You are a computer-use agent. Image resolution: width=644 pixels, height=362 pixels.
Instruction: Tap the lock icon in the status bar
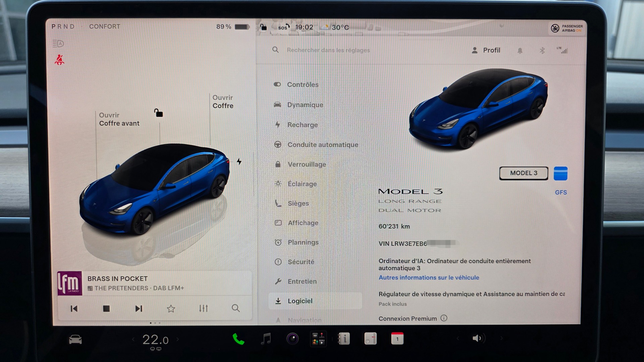(x=264, y=27)
